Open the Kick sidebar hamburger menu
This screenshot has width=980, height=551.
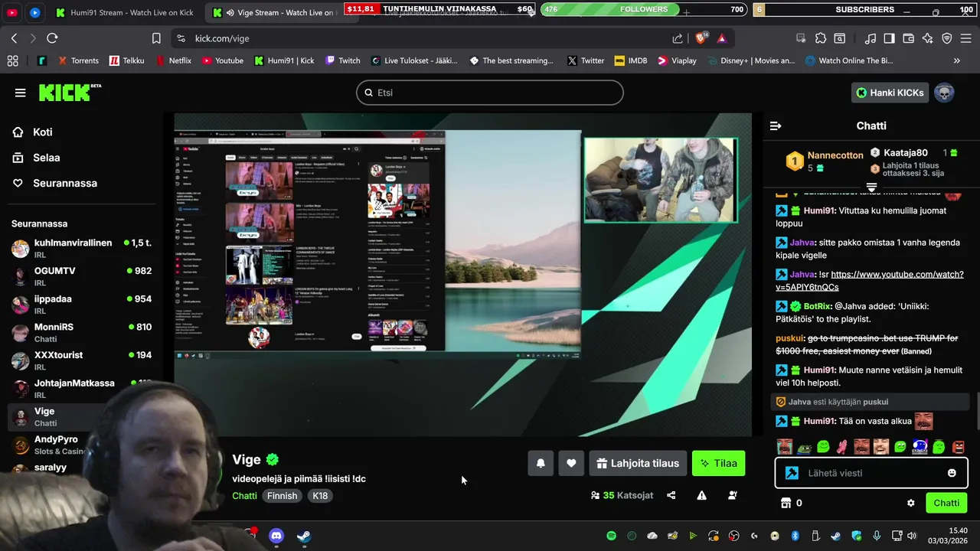click(20, 93)
